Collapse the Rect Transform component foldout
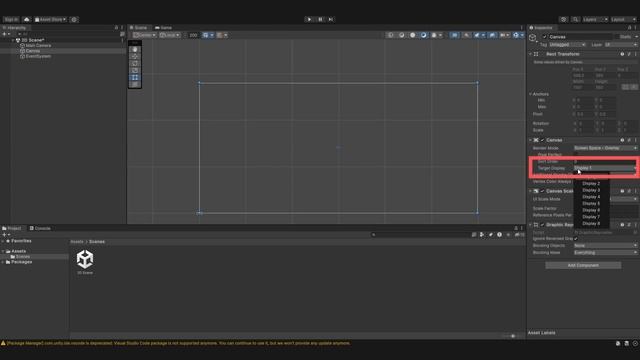640x360 pixels. point(531,54)
